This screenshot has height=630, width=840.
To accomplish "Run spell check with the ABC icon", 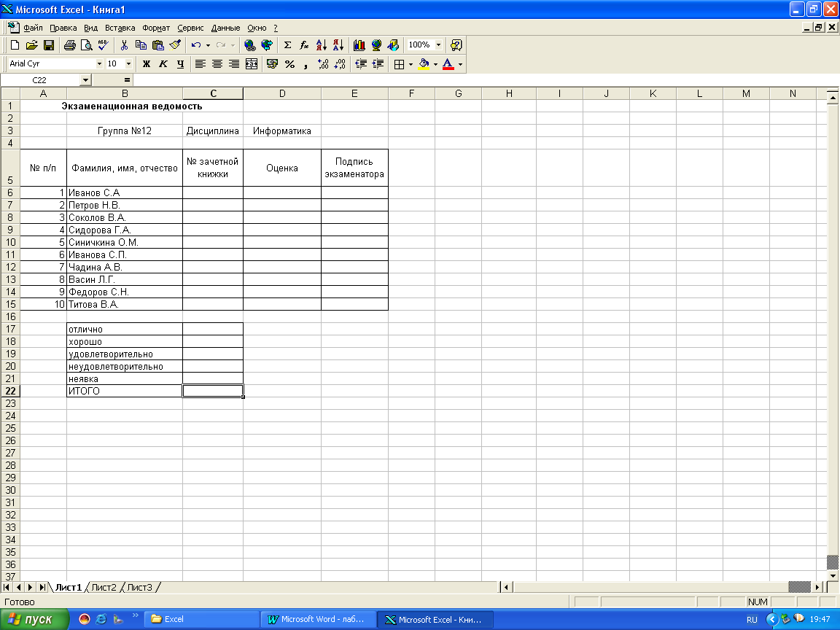I will click(104, 45).
